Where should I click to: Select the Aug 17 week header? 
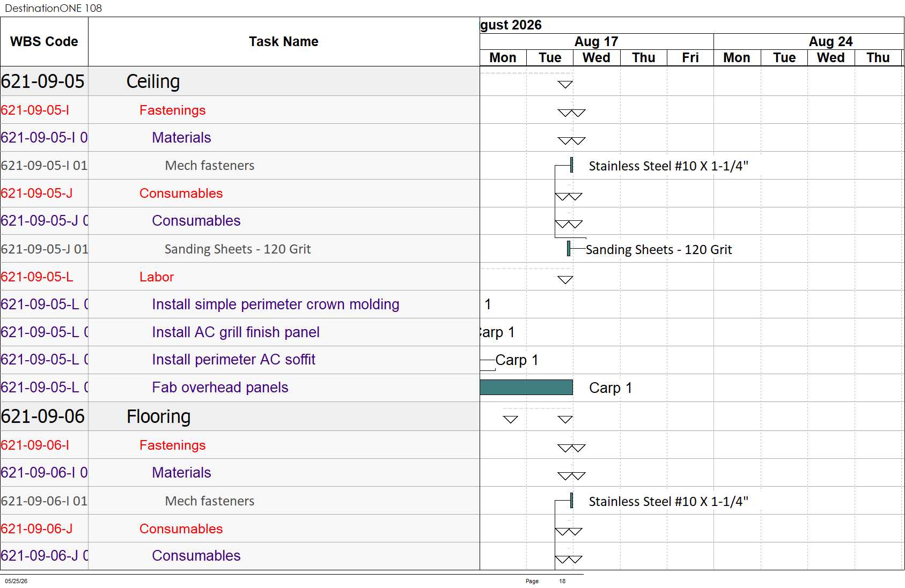pyautogui.click(x=597, y=41)
